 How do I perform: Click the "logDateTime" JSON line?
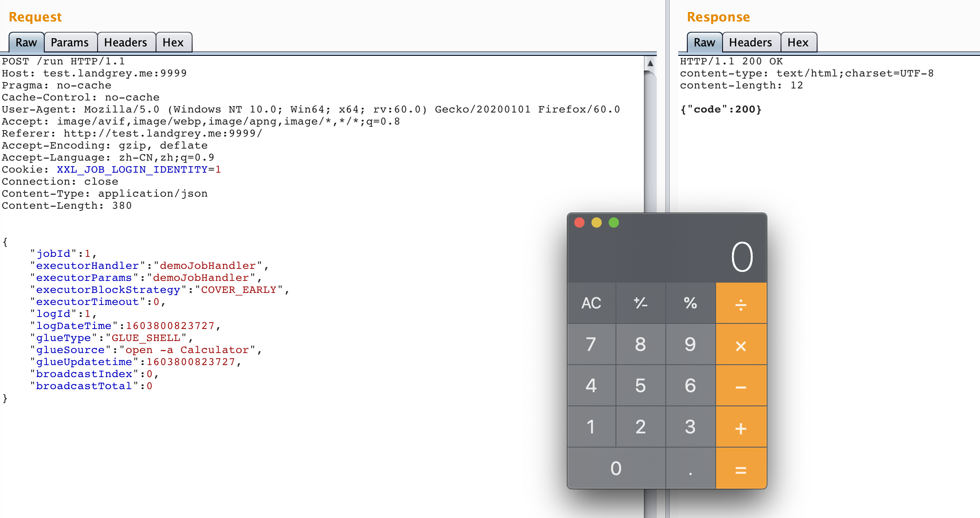[x=125, y=326]
